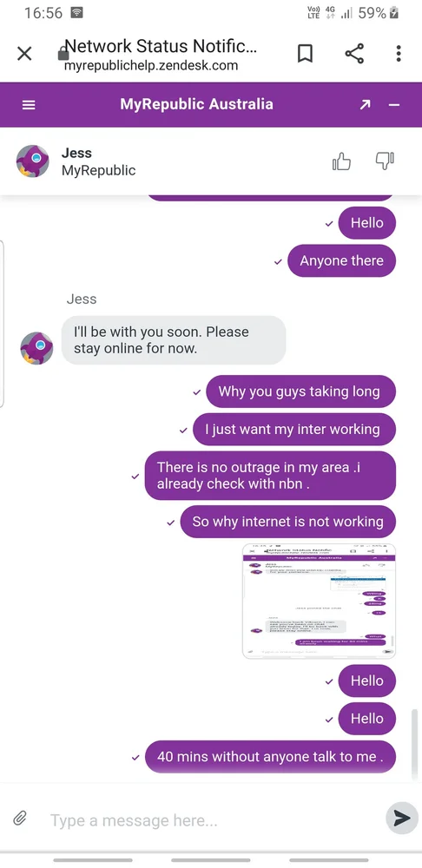Open the sent screenshot thumbnail
Viewport: 422px width, 868px height.
(319, 602)
